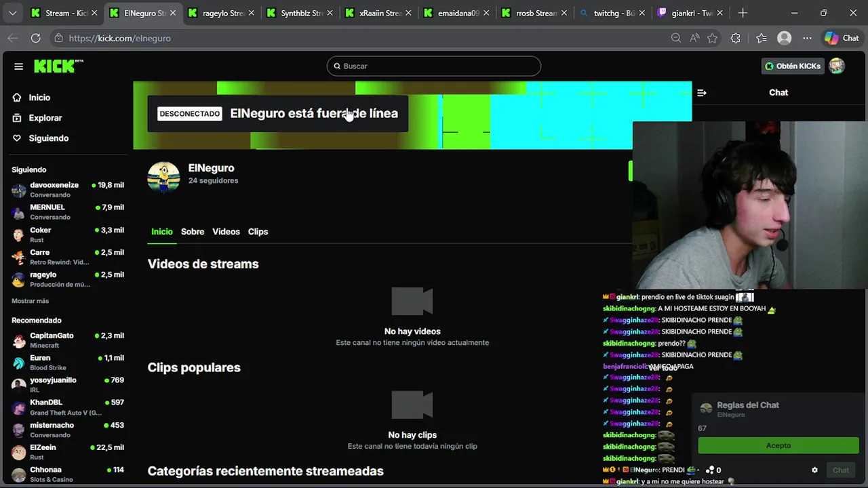The width and height of the screenshot is (868, 488).
Task: Add page to favorites star icon
Action: point(712,38)
